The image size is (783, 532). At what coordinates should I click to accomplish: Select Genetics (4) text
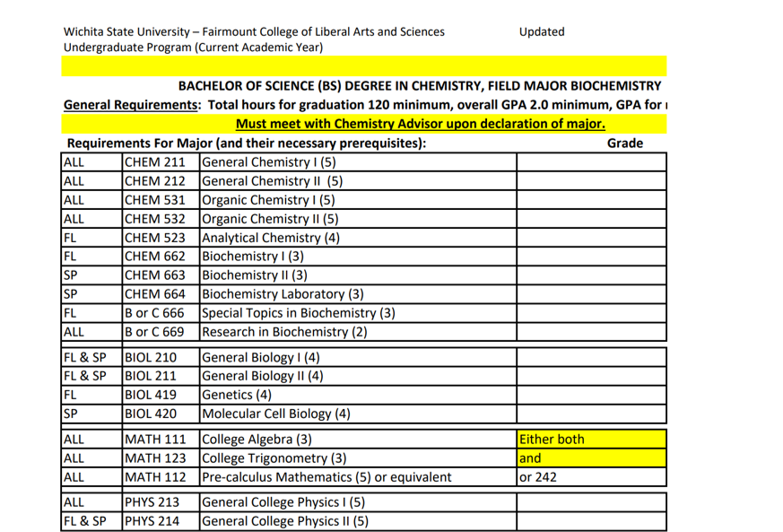pyautogui.click(x=237, y=396)
